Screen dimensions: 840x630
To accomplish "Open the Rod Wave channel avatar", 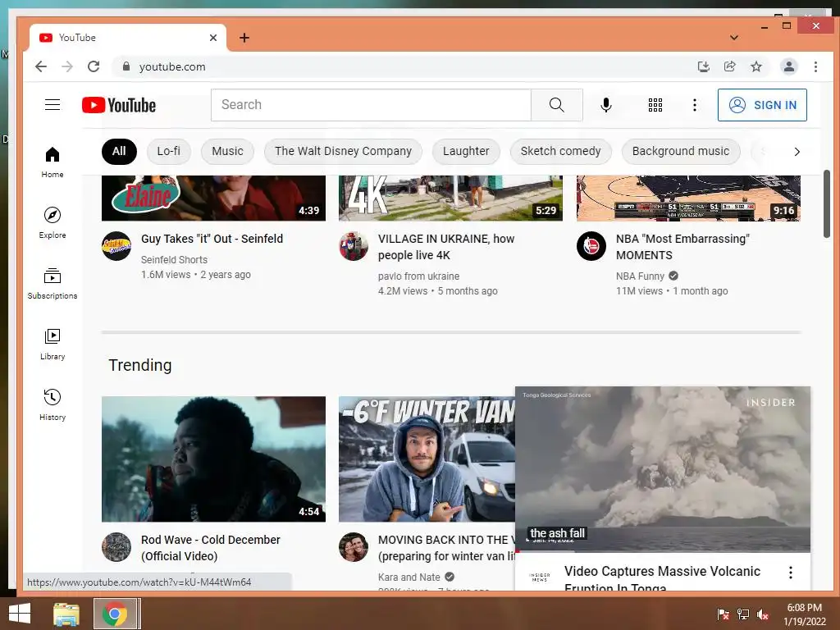I will 116,547.
